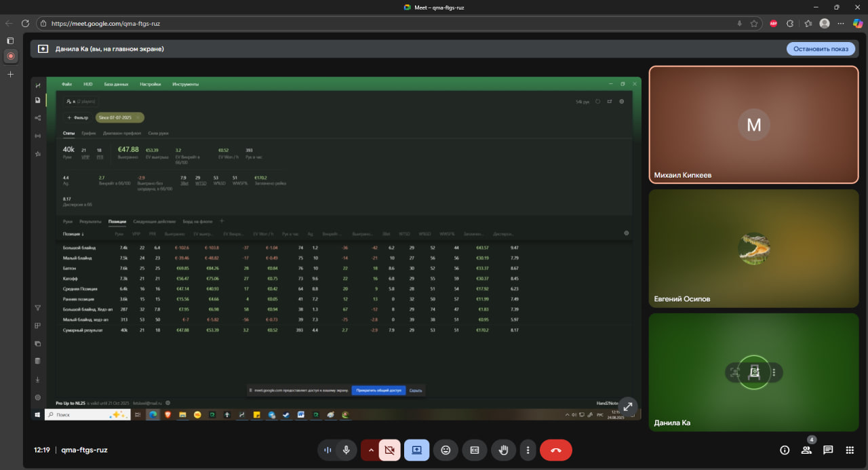Viewport: 868px width, 470px height.
Task: Open the activities grid icon
Action: click(x=850, y=450)
